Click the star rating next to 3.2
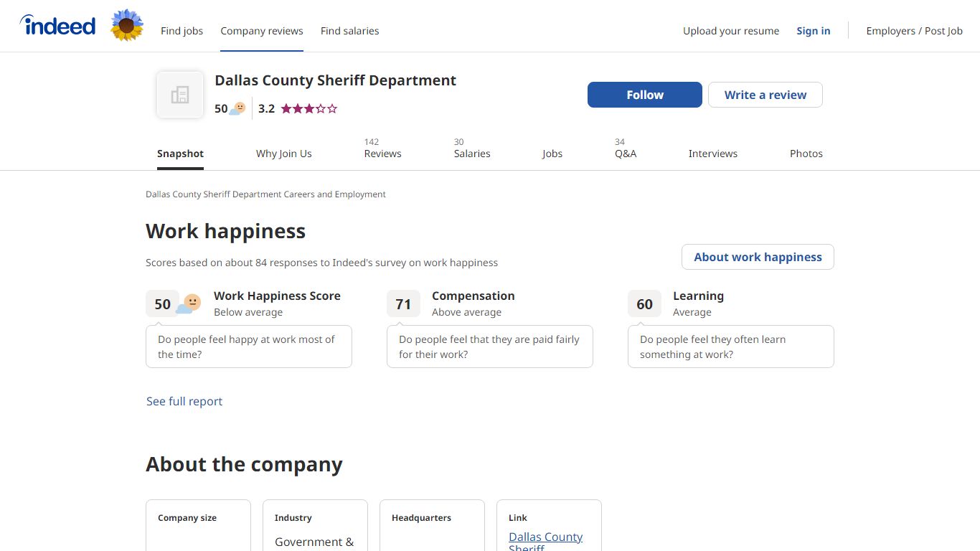980x551 pixels. (308, 109)
